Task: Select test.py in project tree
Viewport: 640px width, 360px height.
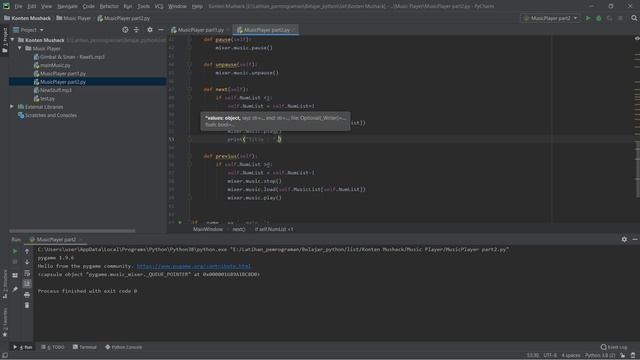Action: tap(47, 99)
